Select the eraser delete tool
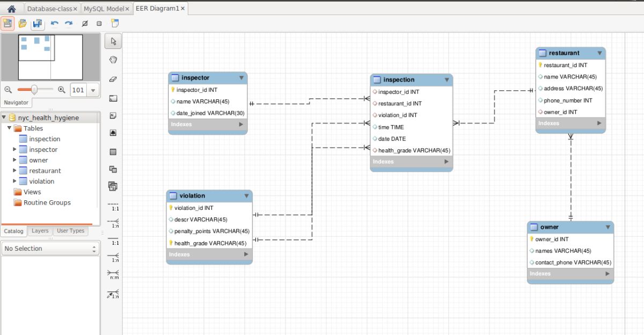 113,78
